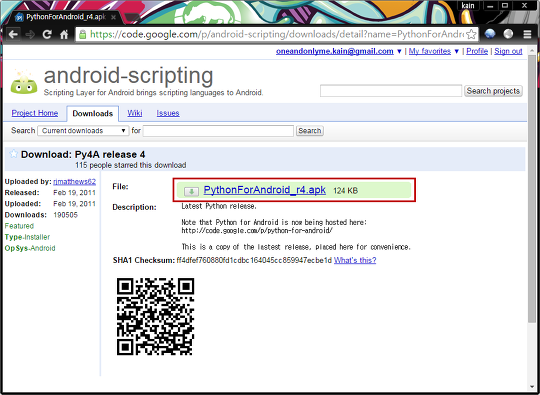Click the oneandonlyme.kain@gmail.com link
The image size is (540, 395).
tap(335, 51)
